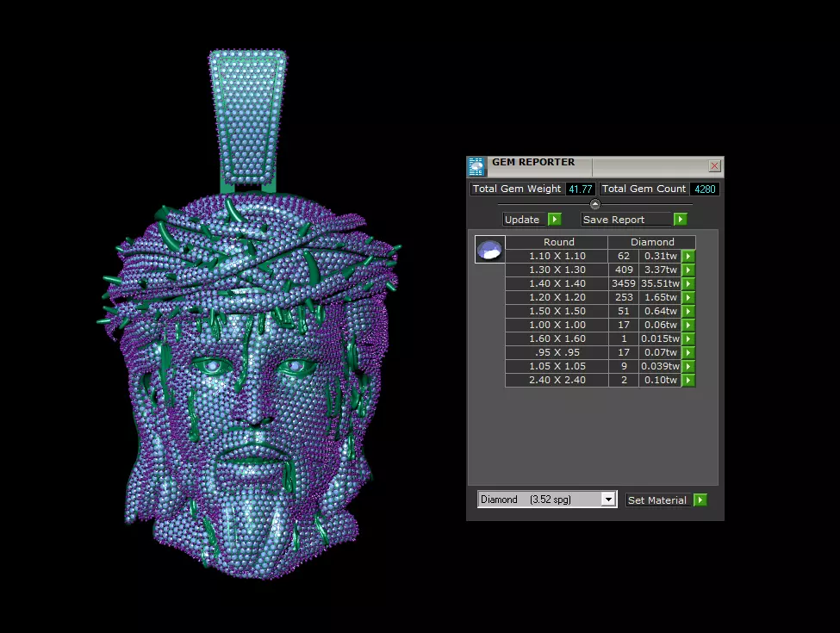Click the Diamond column header
Image resolution: width=840 pixels, height=633 pixels.
[652, 242]
